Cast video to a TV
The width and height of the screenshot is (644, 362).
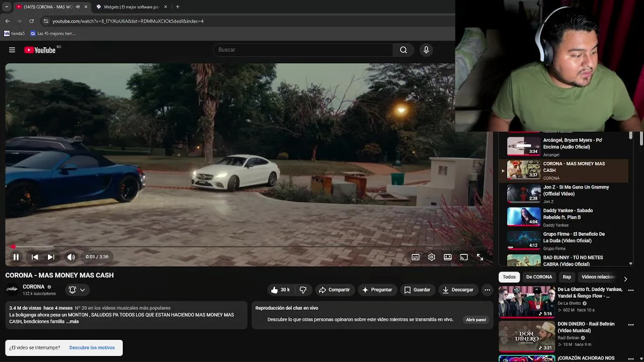(464, 257)
